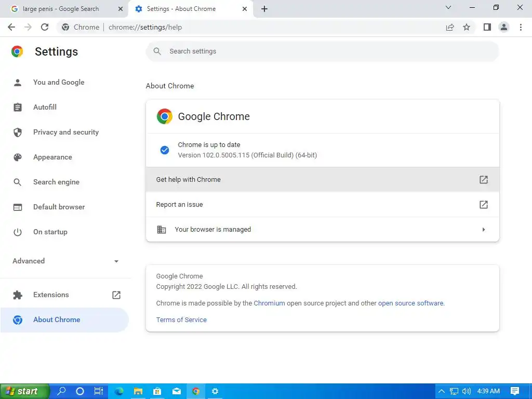Open Report an issue
Image resolution: width=532 pixels, height=399 pixels.
point(322,205)
